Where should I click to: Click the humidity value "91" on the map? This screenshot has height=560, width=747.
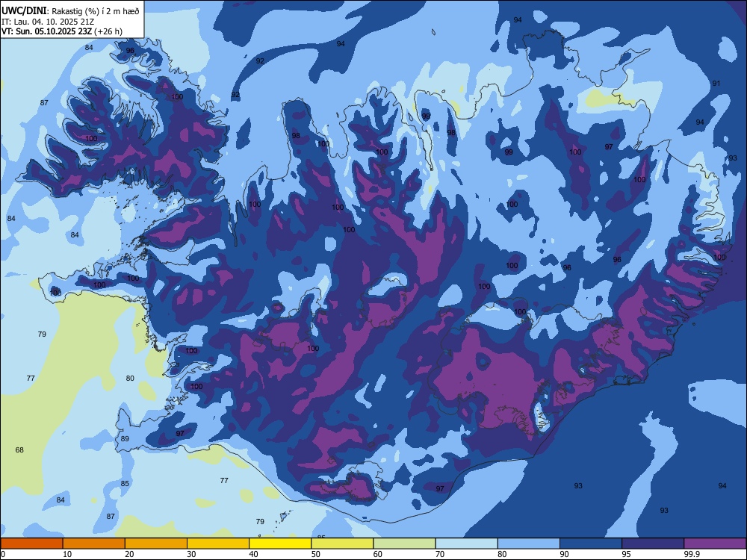(716, 84)
